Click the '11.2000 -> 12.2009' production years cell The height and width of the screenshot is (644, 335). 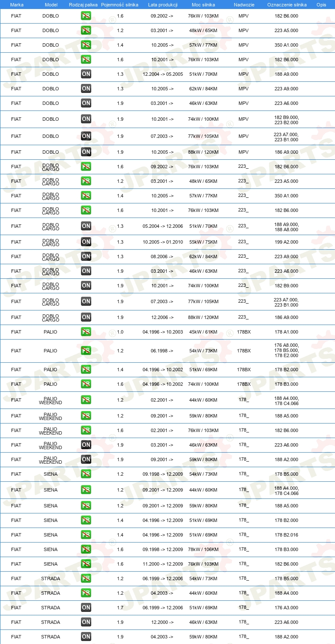click(163, 564)
